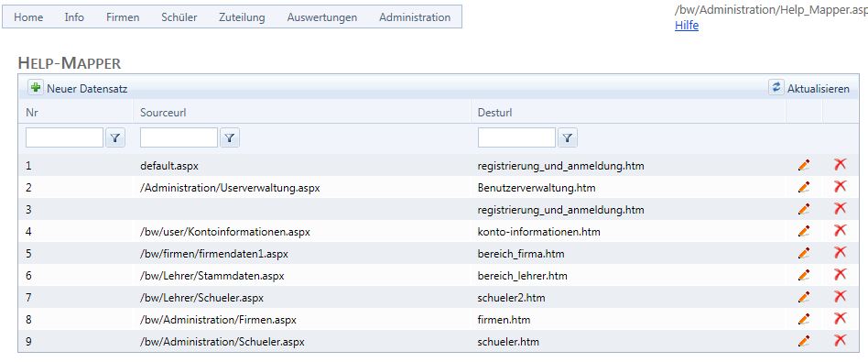Screen dimensions: 868x362
Task: Open the Nr column filter menu
Action: 115,138
